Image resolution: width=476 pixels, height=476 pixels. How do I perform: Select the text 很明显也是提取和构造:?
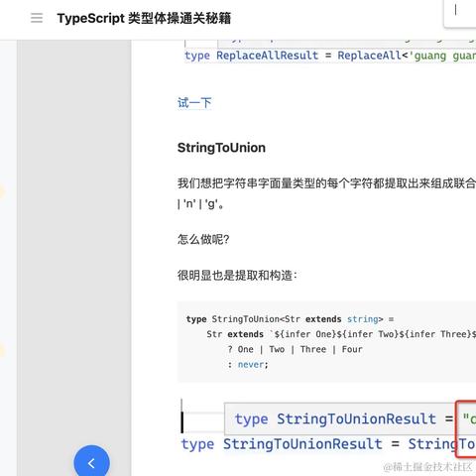pos(237,275)
